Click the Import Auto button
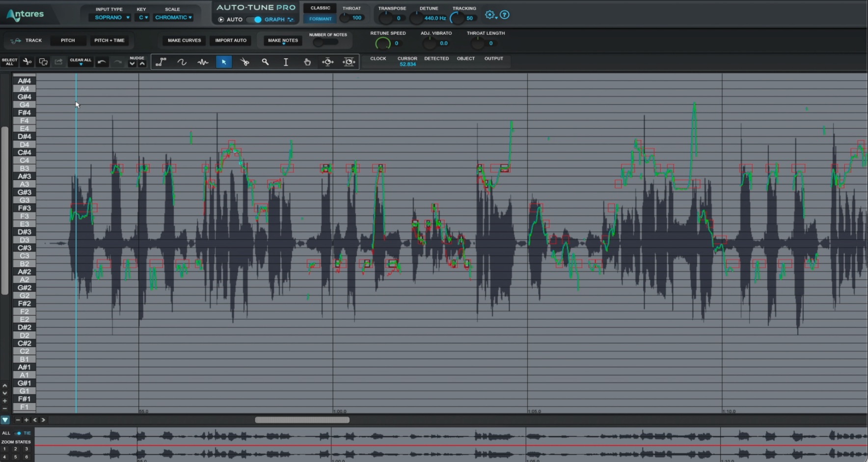 [x=231, y=40]
